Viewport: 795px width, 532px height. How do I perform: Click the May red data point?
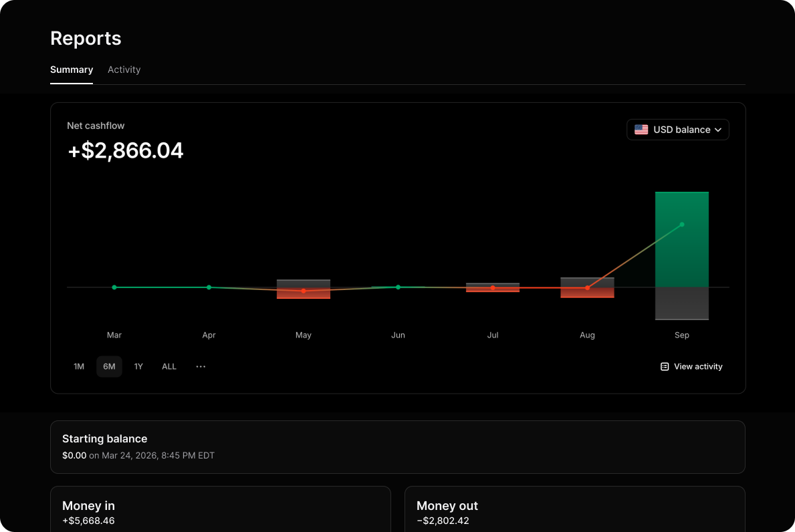click(303, 291)
